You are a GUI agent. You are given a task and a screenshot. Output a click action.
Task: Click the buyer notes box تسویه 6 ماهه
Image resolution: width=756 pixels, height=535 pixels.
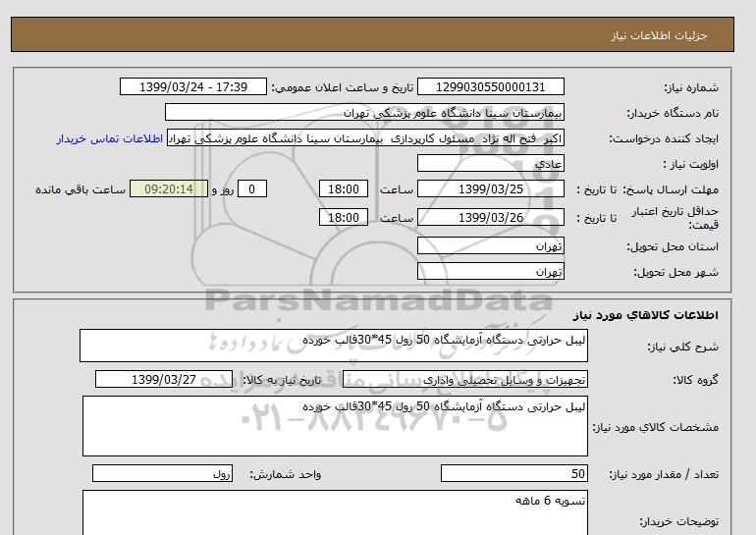335,512
